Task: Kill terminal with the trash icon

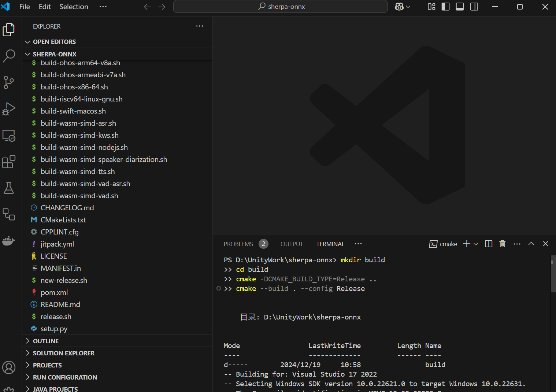Action: coord(502,244)
